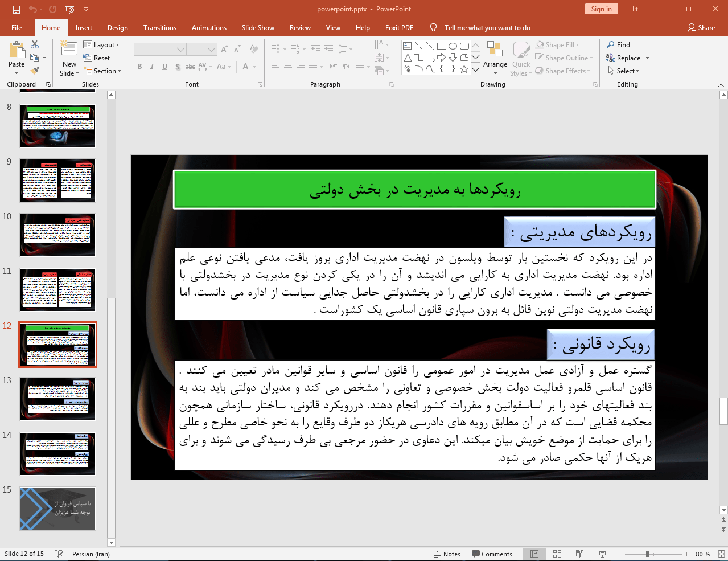728x561 pixels.
Task: Open the Change Case Aa dropdown
Action: pos(224,67)
